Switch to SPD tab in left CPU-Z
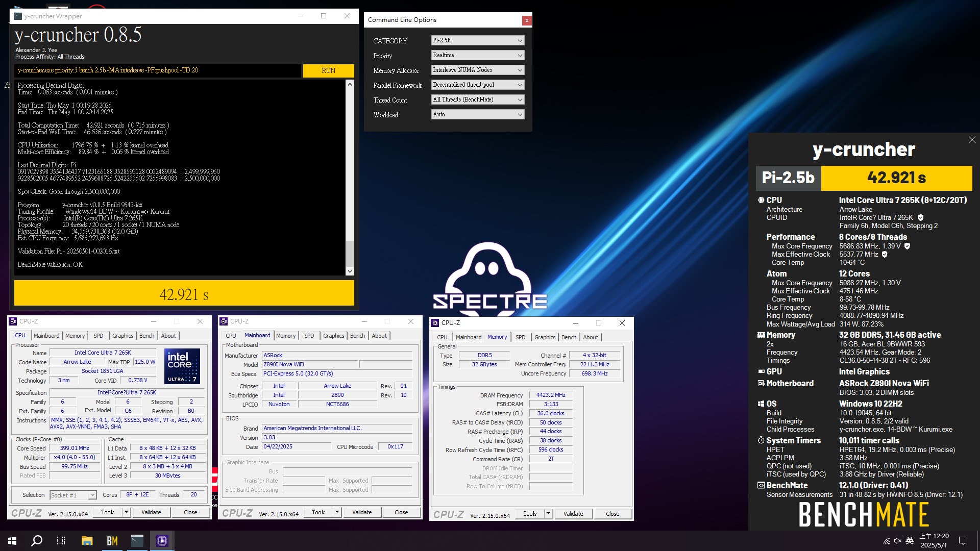 click(99, 336)
